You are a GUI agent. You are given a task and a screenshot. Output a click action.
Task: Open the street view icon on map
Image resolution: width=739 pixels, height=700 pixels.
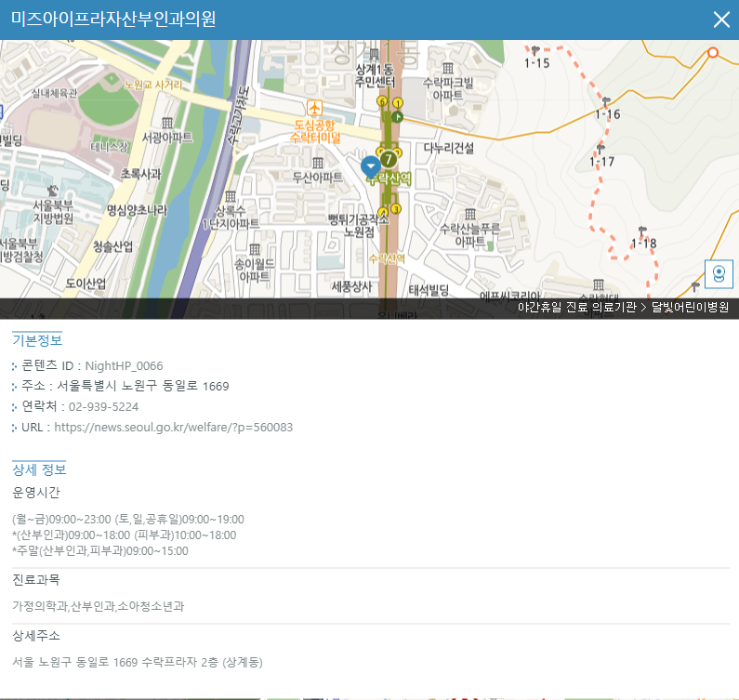pyautogui.click(x=719, y=274)
